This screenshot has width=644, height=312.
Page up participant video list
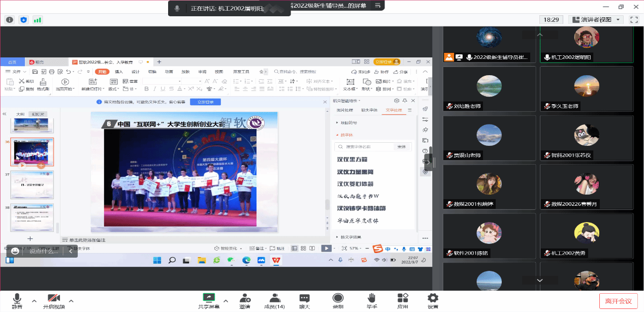click(539, 35)
